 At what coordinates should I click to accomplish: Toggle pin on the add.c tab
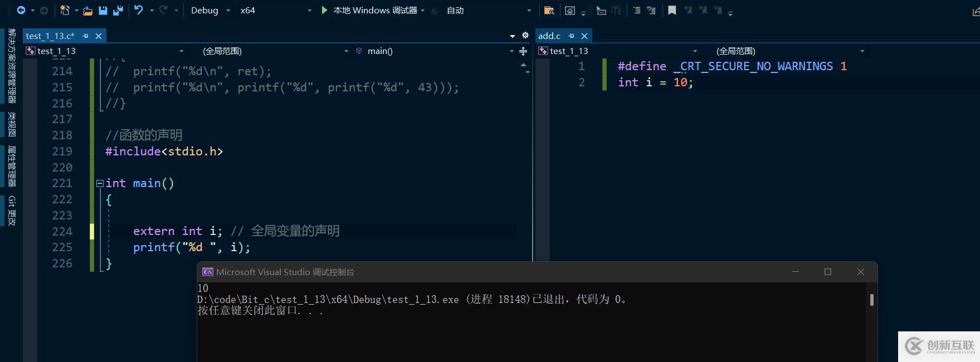click(x=571, y=36)
